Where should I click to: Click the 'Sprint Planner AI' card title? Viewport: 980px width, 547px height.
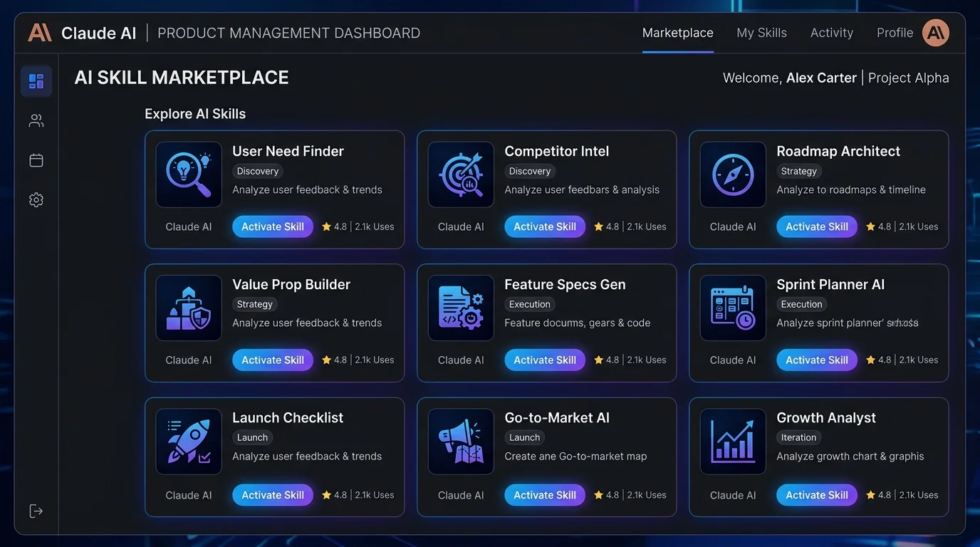click(x=830, y=284)
